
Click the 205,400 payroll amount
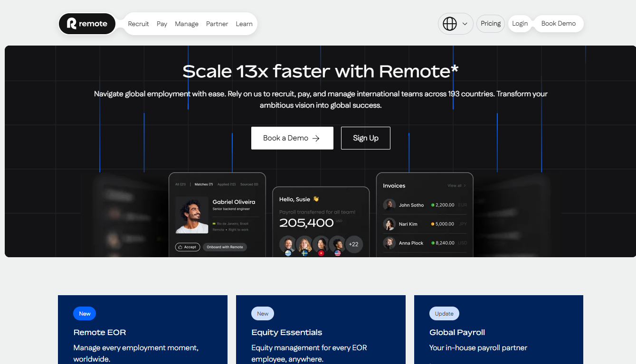[x=306, y=223]
